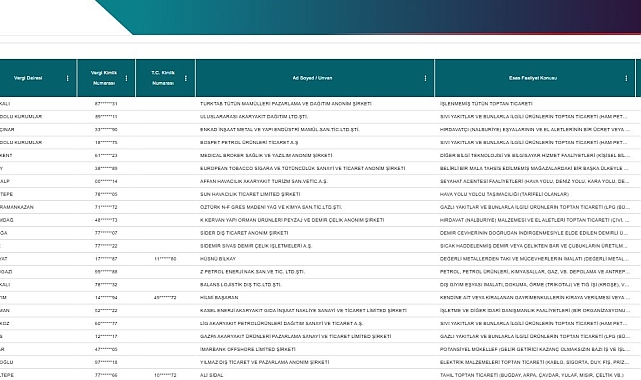
Task: Click T.C. number 10******72
Action: 165,375
